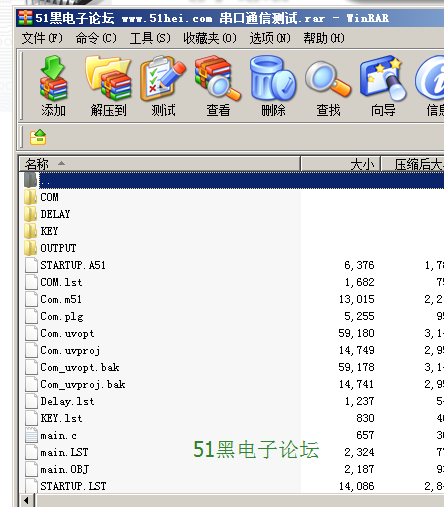Click the up-one-level folder icon
Image resolution: width=444 pixels, height=507 pixels.
pos(38,137)
